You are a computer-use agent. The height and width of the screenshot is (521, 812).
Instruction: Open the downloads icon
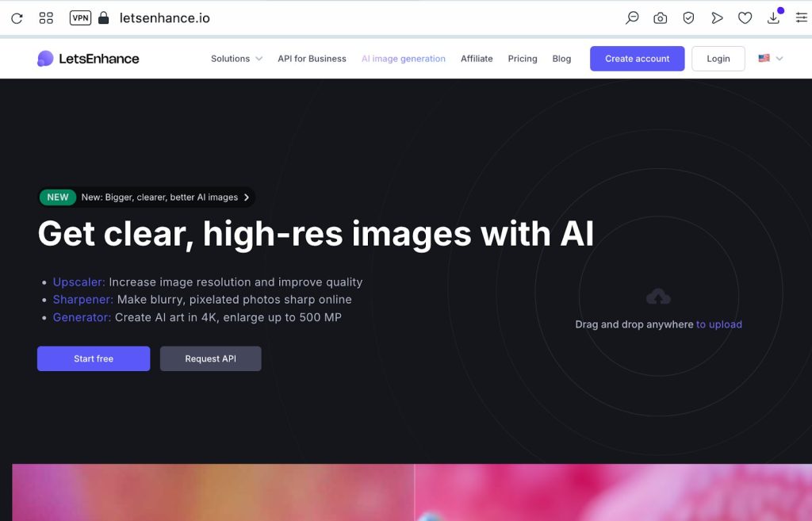774,17
